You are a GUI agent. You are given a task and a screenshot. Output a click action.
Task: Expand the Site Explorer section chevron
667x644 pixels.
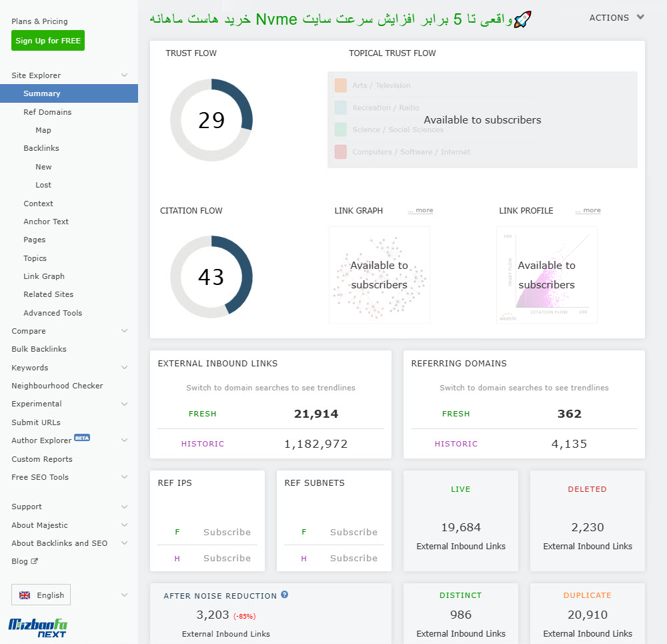coord(124,75)
